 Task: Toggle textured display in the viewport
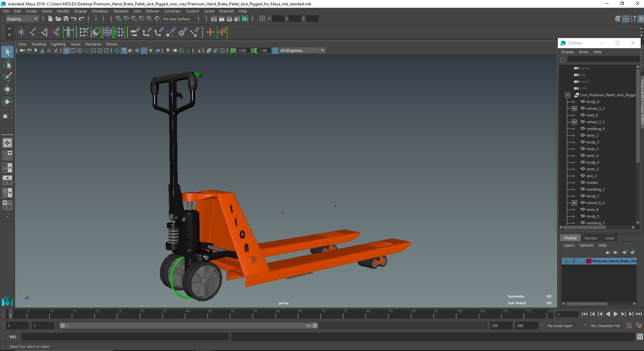point(144,51)
